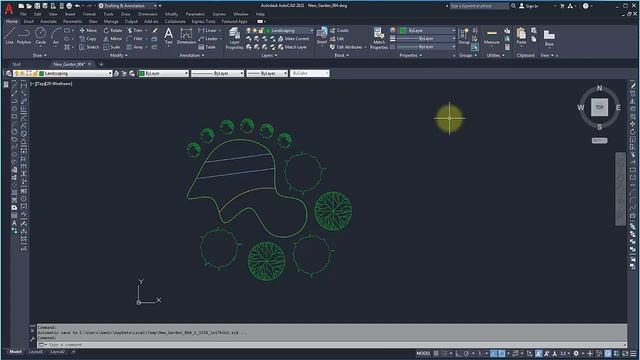The image size is (640, 360).
Task: Click the Paste clipboard button
Action: (521, 36)
